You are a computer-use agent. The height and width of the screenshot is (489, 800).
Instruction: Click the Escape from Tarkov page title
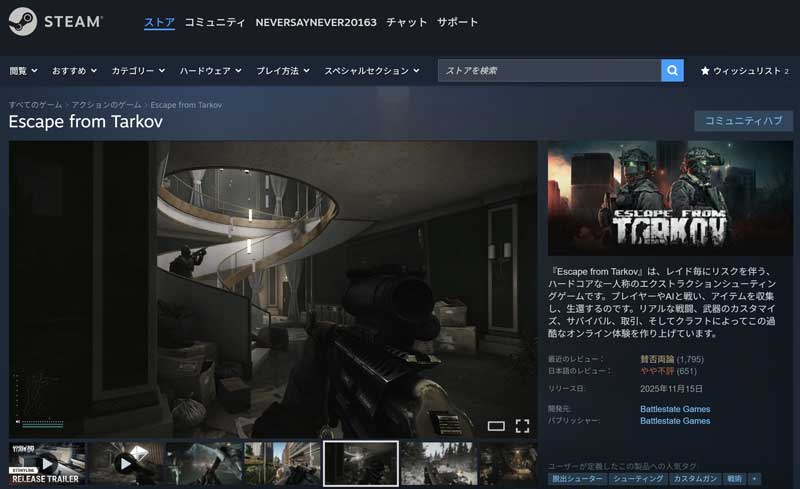click(86, 121)
